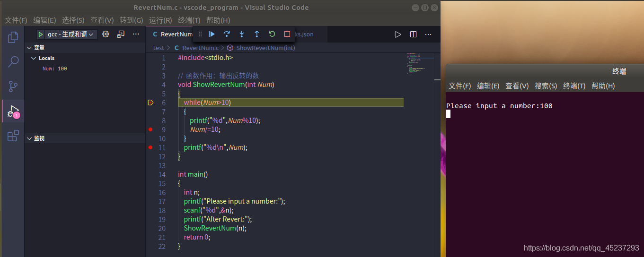Split the editor to the right
Screen dimensions: 644x257
coord(413,34)
